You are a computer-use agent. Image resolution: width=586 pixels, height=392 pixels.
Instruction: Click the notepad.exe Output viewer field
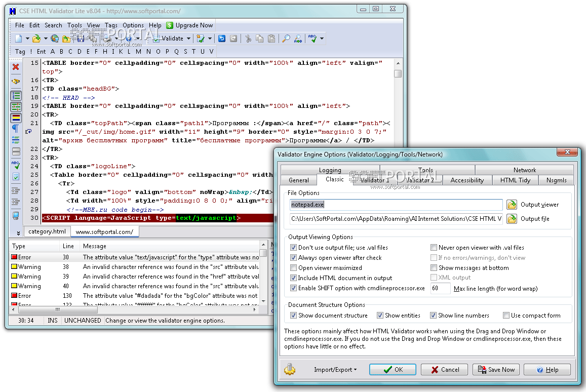pos(396,205)
